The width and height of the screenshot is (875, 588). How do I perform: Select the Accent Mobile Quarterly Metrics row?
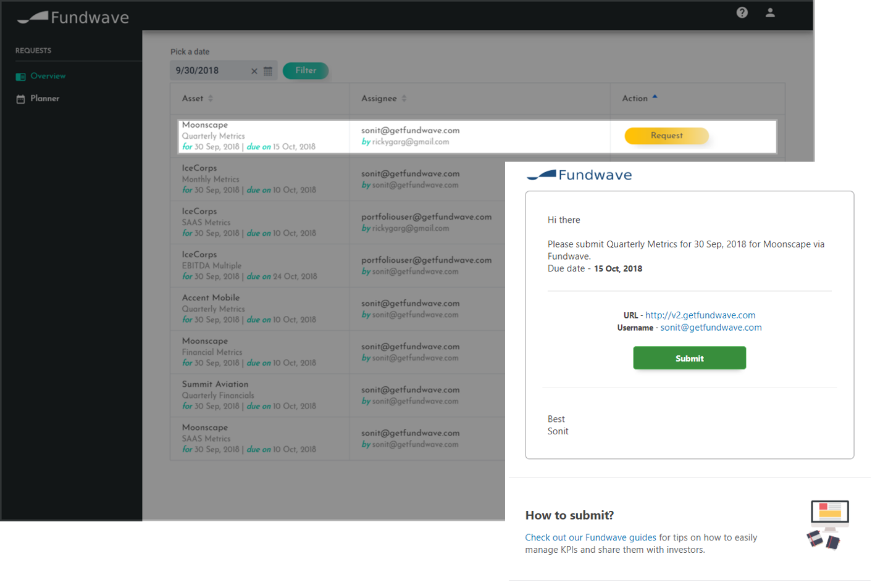point(337,308)
